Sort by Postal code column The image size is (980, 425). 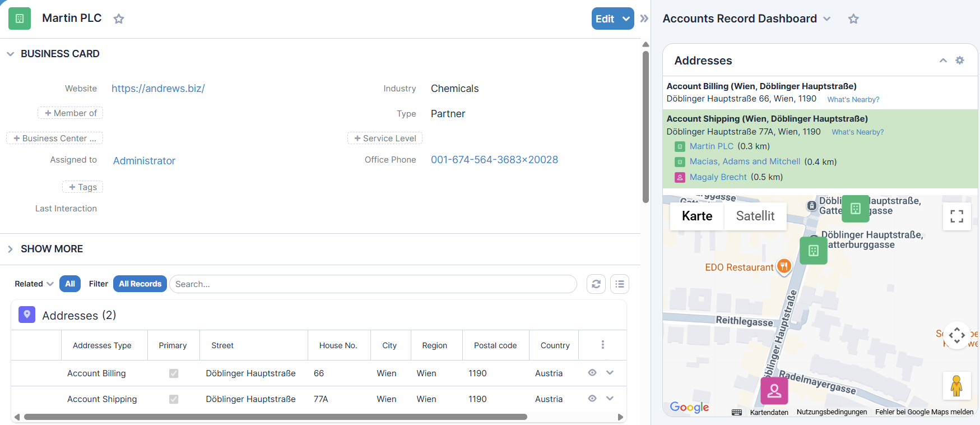pyautogui.click(x=495, y=345)
